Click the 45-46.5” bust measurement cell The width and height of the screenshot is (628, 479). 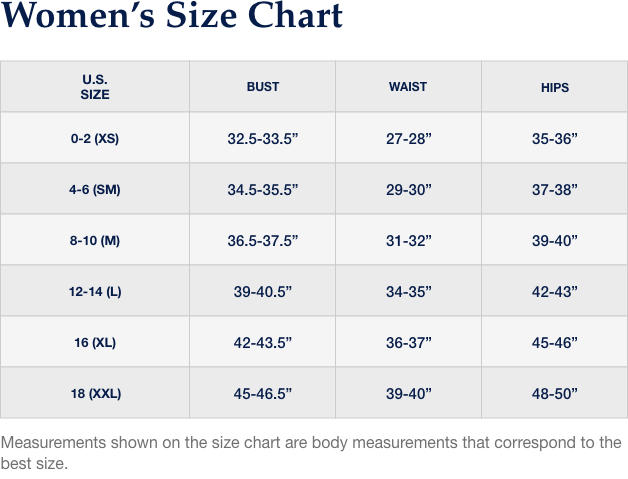click(x=263, y=394)
